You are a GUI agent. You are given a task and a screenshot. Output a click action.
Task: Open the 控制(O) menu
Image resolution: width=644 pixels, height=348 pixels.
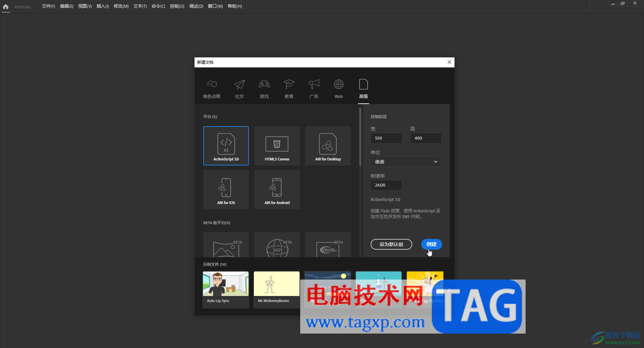[x=177, y=6]
